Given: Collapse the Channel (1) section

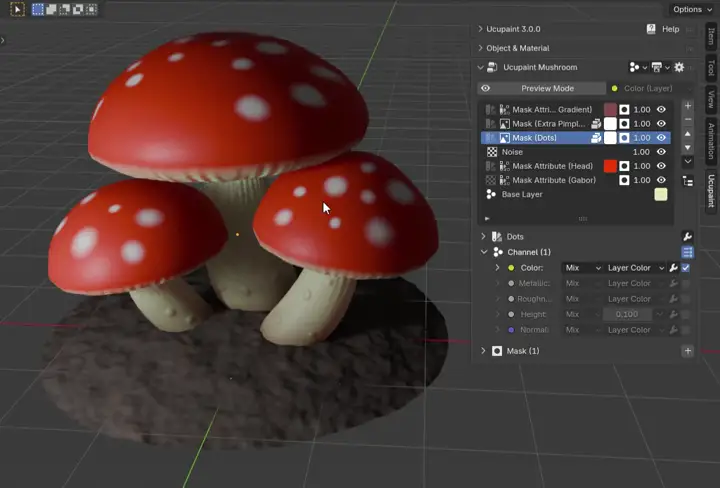Looking at the screenshot, I should point(484,252).
